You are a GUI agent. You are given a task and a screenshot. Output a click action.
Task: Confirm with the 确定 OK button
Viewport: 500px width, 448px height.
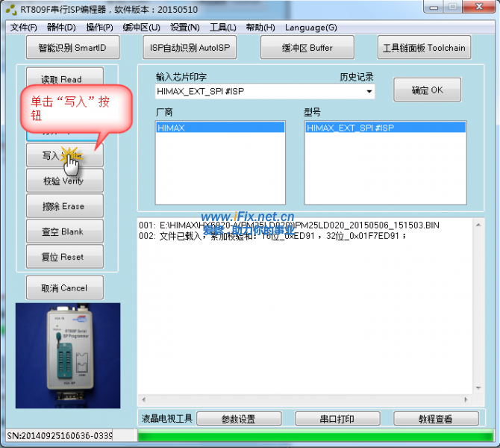click(x=427, y=90)
